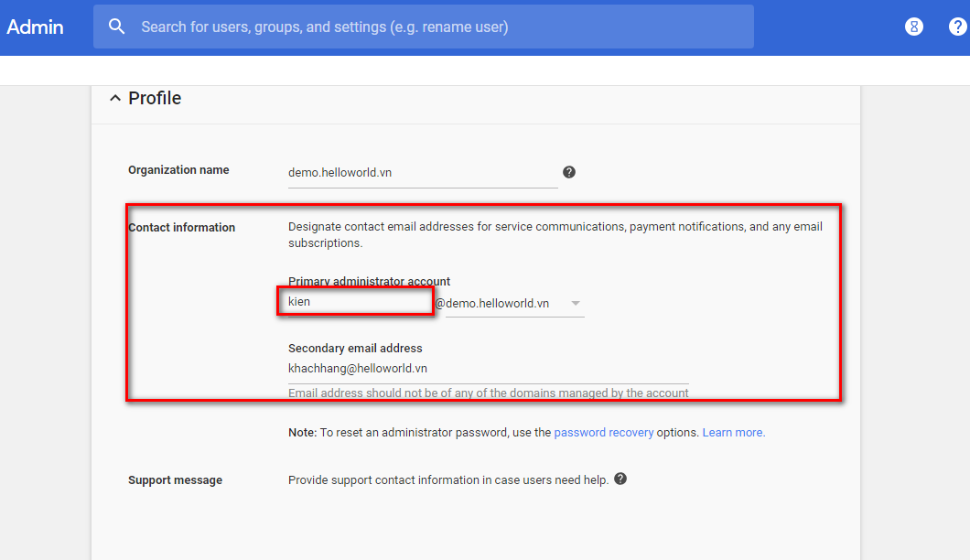Click the primary administrator username field
This screenshot has width=970, height=560.
355,302
